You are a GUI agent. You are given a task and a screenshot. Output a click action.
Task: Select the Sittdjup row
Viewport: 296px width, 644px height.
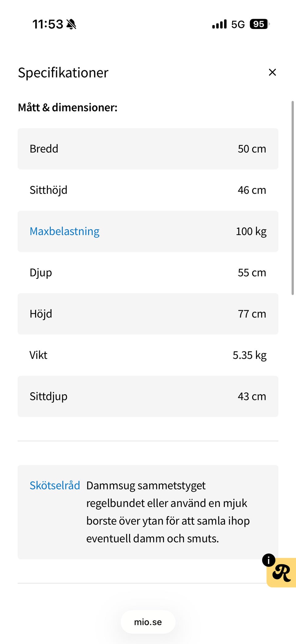(x=148, y=396)
